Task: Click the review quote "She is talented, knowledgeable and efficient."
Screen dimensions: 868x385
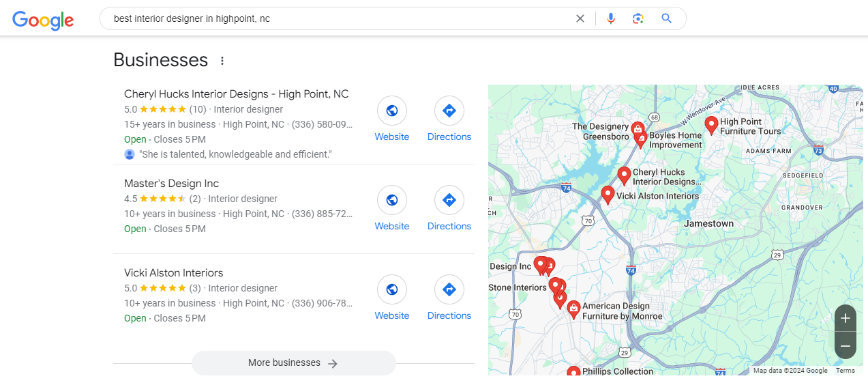Action: click(235, 154)
